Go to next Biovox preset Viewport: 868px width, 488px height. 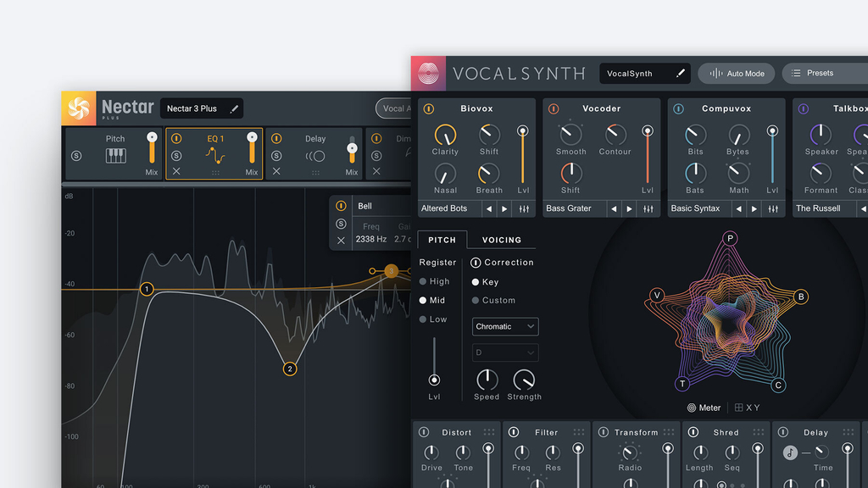504,208
